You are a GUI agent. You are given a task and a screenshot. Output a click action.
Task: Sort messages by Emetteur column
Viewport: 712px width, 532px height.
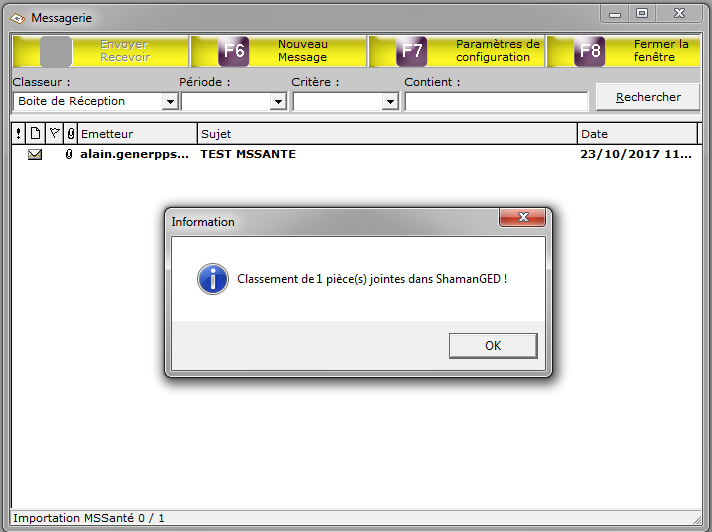point(137,133)
